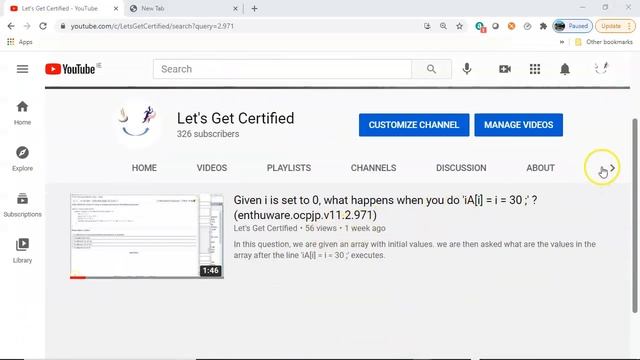640x360 pixels.
Task: Reload the page
Action: [43, 26]
